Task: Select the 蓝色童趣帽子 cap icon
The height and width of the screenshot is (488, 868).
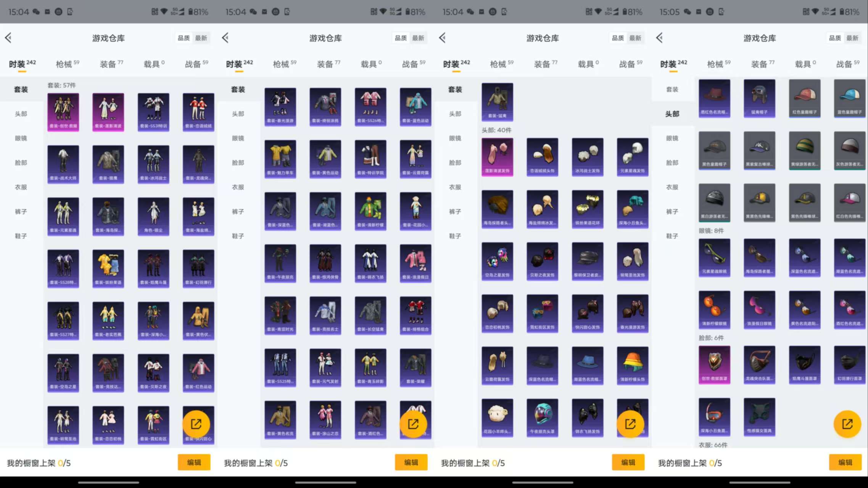Action: click(849, 98)
